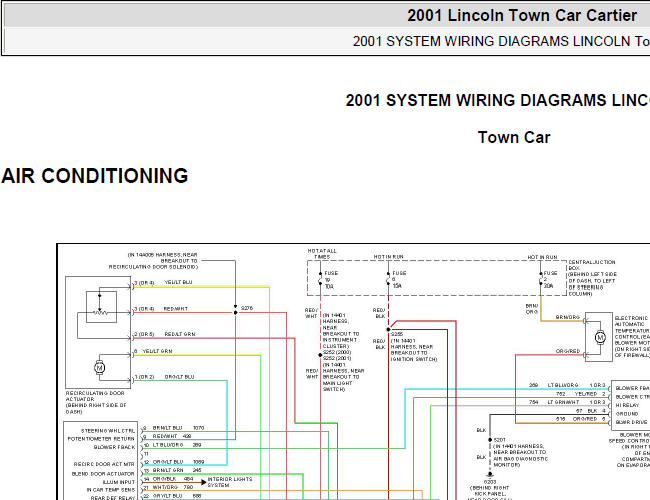The width and height of the screenshot is (650, 500).
Task: Click the "Town Car" subheading
Action: 514,137
